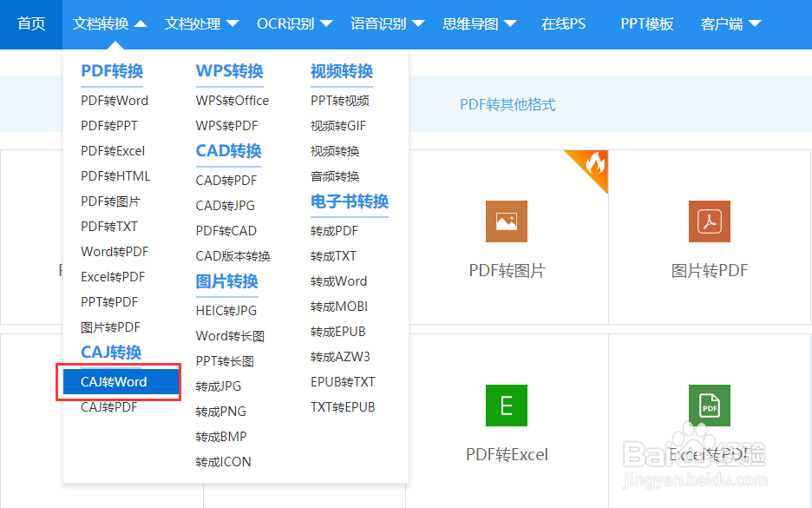Viewport: 812px width, 508px height.
Task: Expand the 语音识别 dropdown
Action: pyautogui.click(x=388, y=23)
